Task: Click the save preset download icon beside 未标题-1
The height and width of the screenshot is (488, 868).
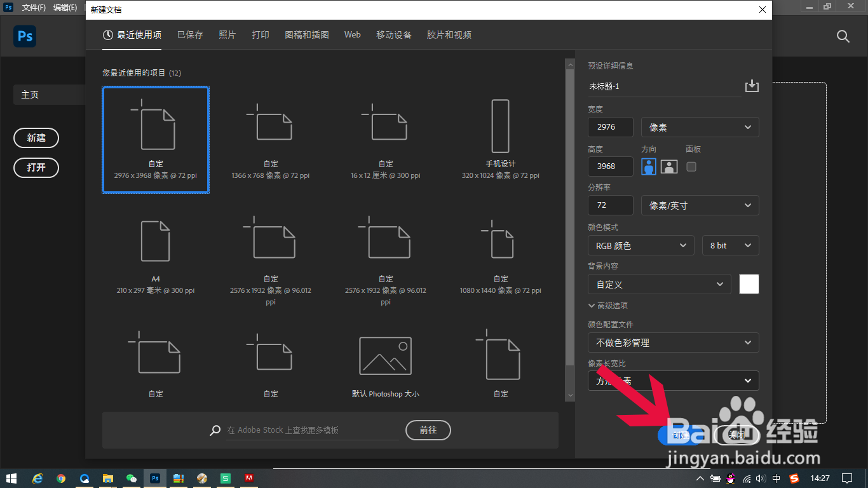Action: pos(752,86)
